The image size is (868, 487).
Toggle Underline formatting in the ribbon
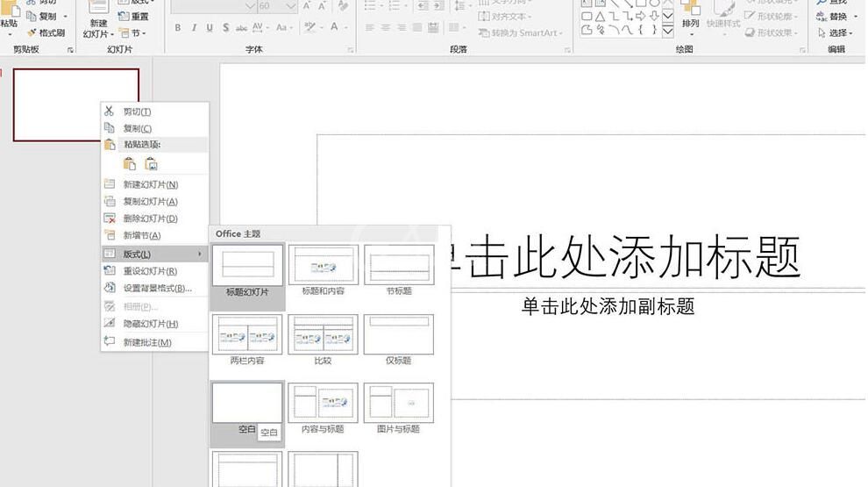pos(210,27)
